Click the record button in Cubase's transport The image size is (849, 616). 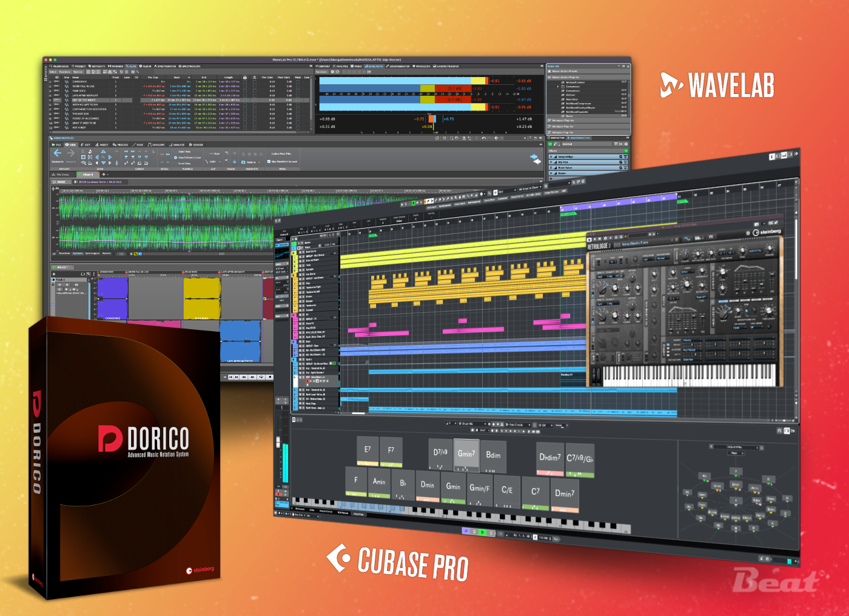pos(491,533)
